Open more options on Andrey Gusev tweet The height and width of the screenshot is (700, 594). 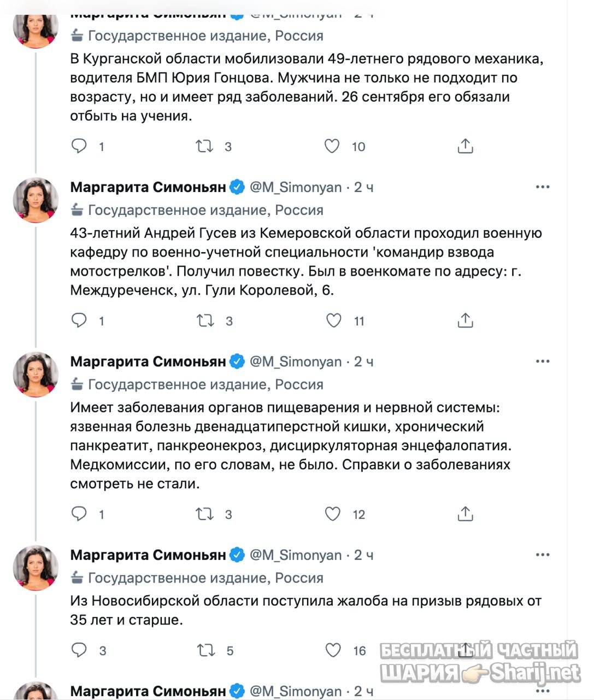click(x=543, y=187)
